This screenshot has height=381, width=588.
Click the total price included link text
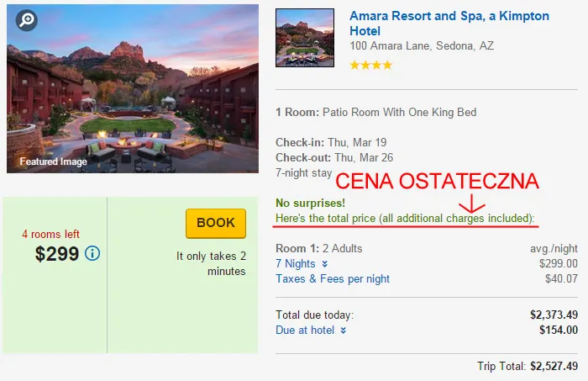pyautogui.click(x=406, y=219)
